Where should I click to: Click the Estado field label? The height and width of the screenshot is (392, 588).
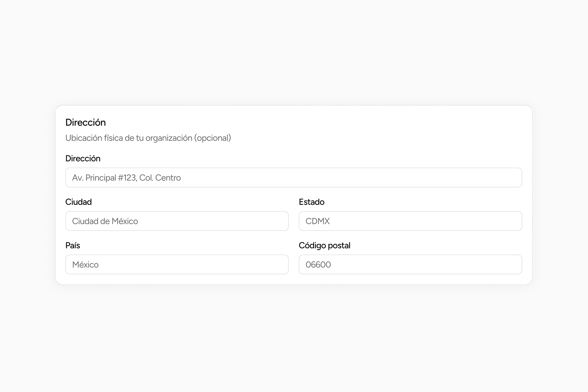point(311,202)
